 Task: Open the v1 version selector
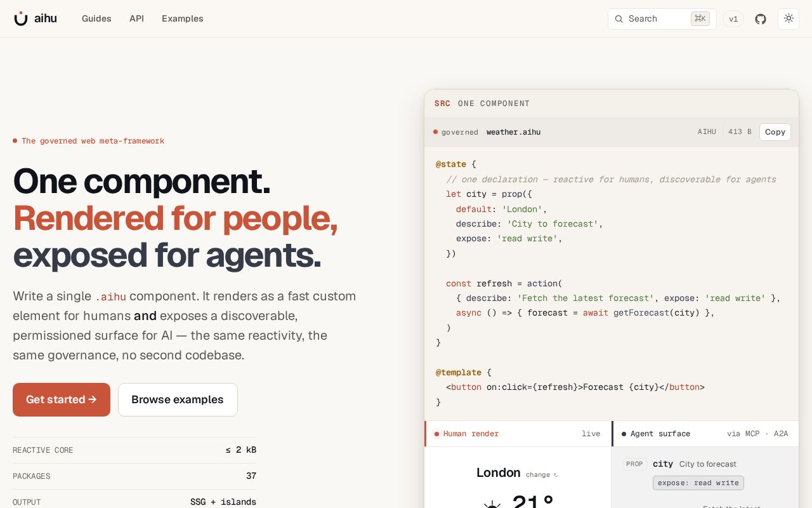click(x=733, y=19)
